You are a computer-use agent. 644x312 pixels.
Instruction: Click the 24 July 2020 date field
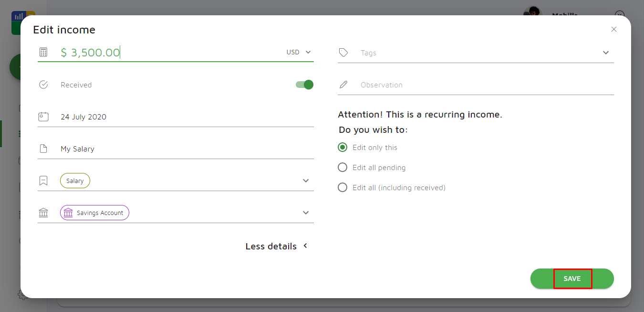[83, 117]
